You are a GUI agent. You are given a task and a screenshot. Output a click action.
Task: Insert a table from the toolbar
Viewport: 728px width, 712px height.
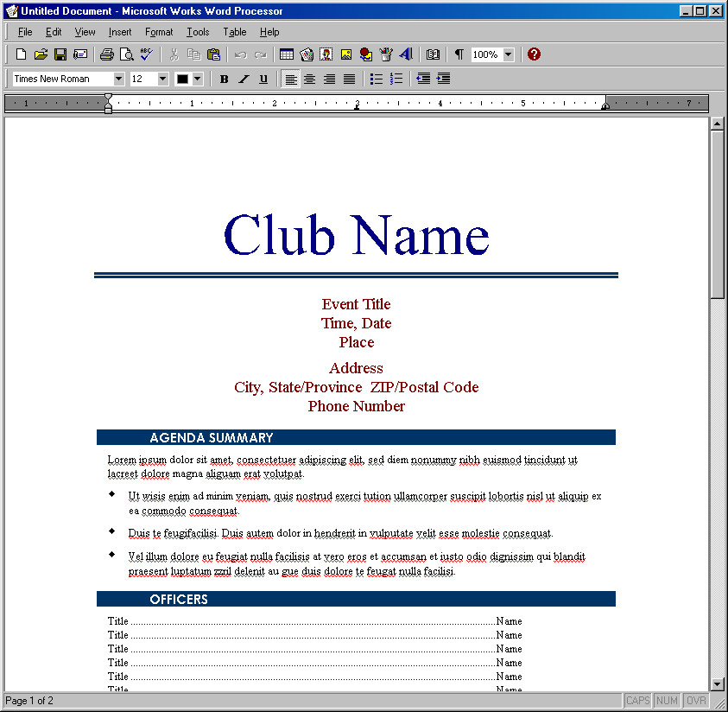tap(287, 54)
